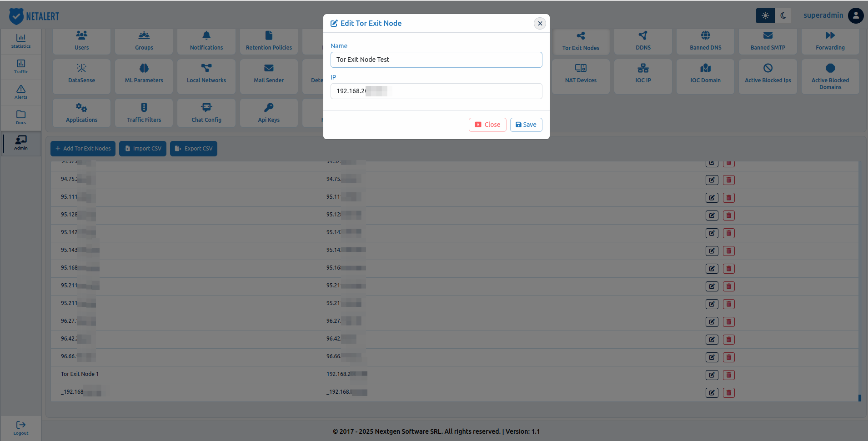This screenshot has height=441, width=868.
Task: Go to Docs in sidebar
Action: click(x=21, y=118)
